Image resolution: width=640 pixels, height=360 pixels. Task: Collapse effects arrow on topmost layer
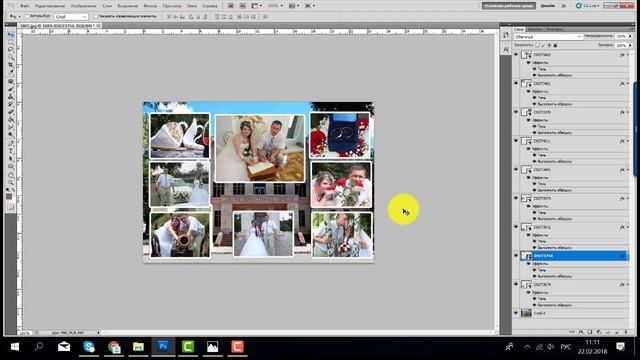[x=628, y=54]
